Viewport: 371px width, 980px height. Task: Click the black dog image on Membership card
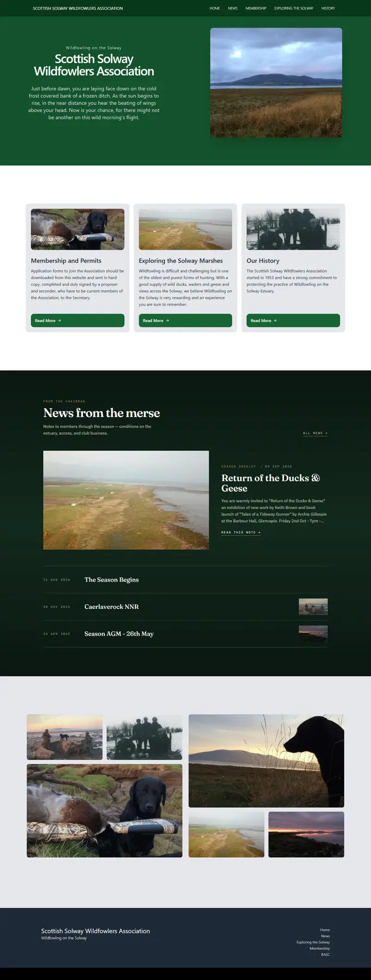77,229
